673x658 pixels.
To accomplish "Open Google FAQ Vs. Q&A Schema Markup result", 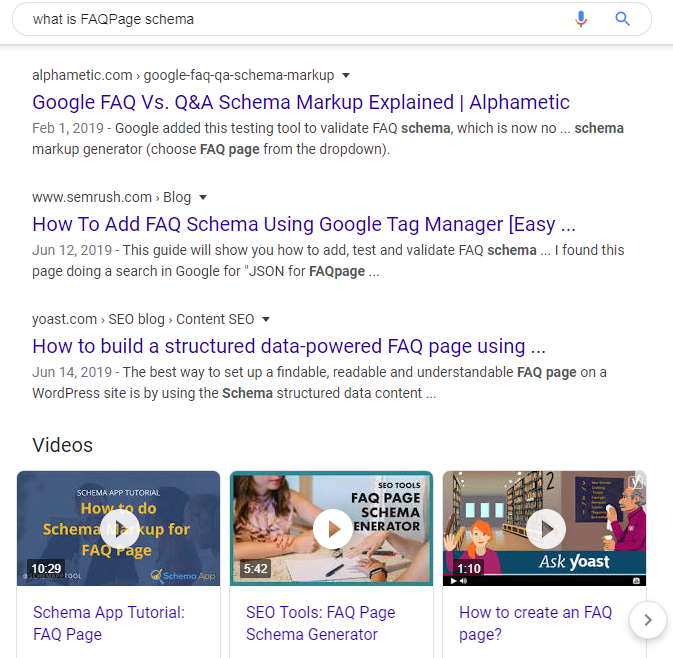I will [301, 102].
